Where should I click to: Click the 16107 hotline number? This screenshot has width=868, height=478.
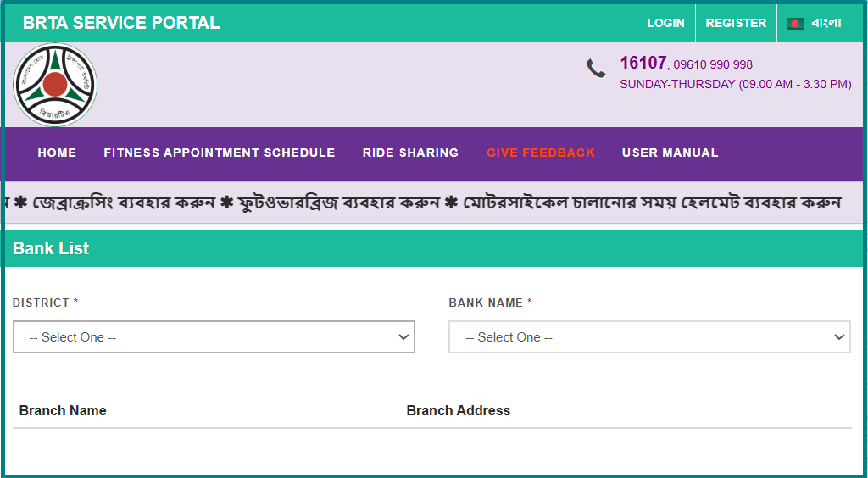tap(643, 63)
